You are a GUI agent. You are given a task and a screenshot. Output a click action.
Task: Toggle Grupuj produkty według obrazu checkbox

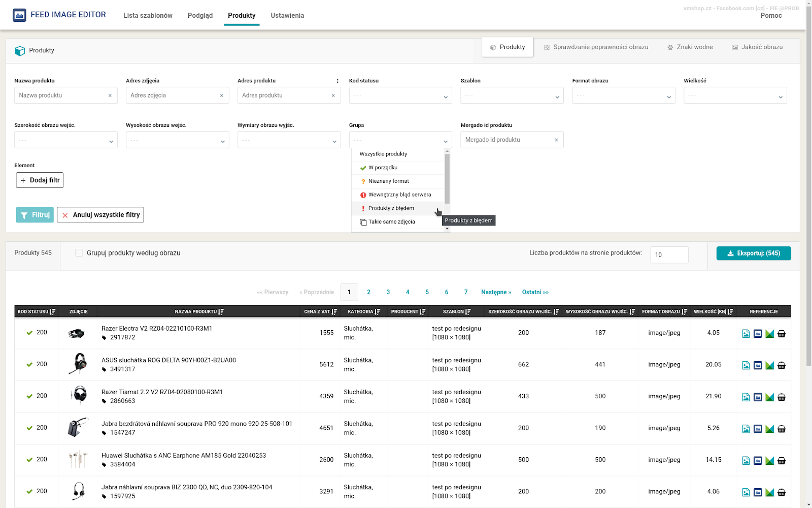(x=79, y=253)
